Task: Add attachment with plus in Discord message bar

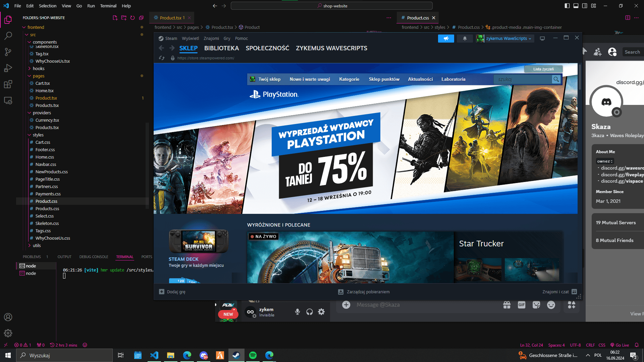Action: 346,305
